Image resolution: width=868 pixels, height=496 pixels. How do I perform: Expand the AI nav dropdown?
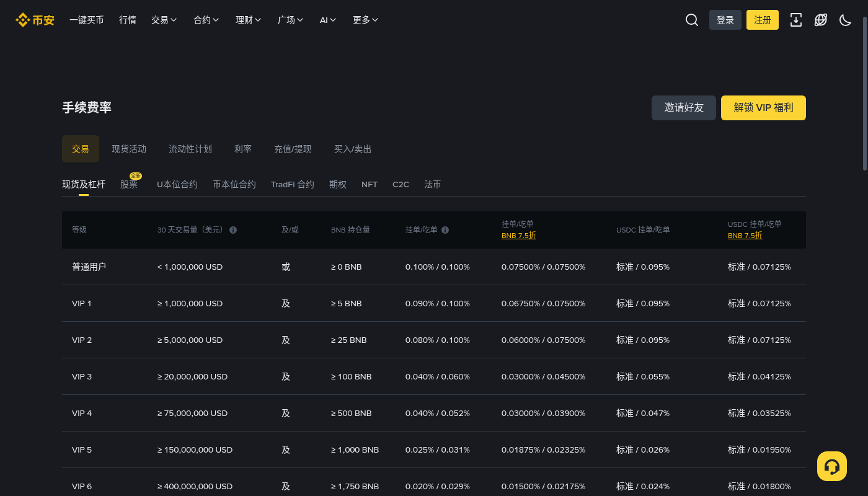point(328,20)
